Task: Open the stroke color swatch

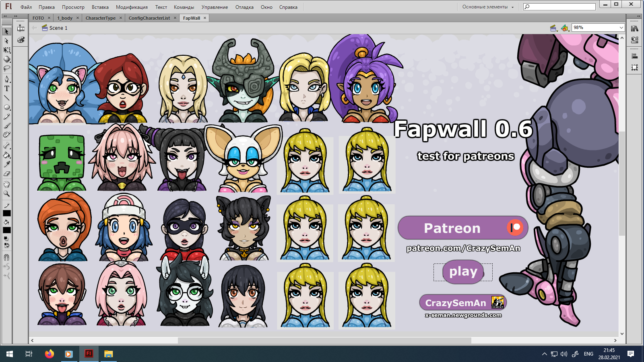Action: [x=7, y=213]
